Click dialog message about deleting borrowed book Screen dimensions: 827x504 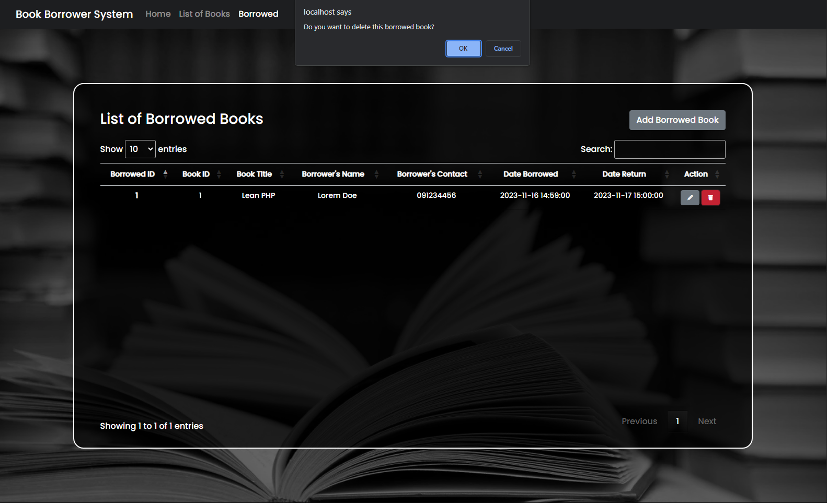tap(369, 27)
